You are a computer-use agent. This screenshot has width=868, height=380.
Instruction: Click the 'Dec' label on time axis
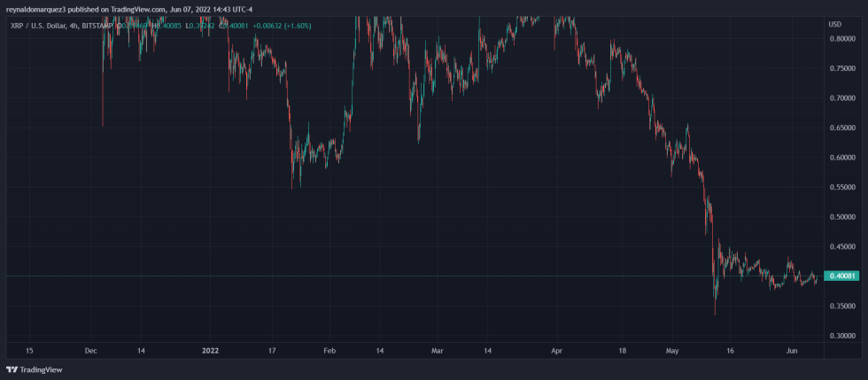91,351
